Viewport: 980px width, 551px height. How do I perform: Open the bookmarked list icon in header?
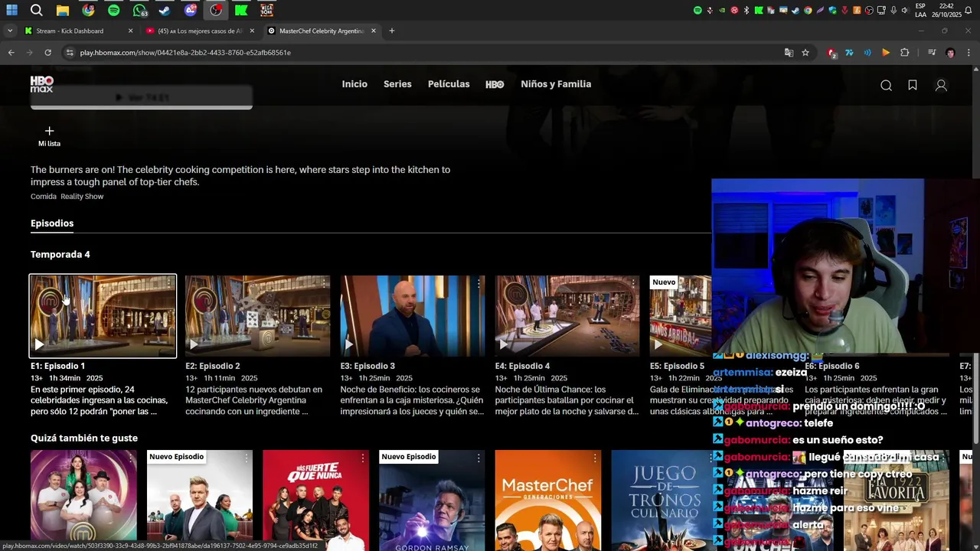click(913, 86)
